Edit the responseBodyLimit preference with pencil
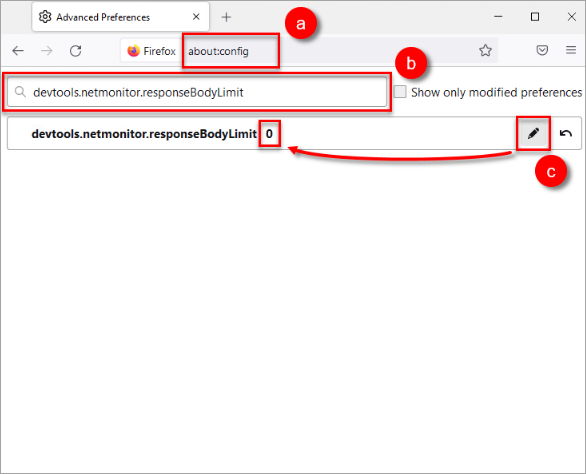The image size is (586, 474). click(x=533, y=133)
